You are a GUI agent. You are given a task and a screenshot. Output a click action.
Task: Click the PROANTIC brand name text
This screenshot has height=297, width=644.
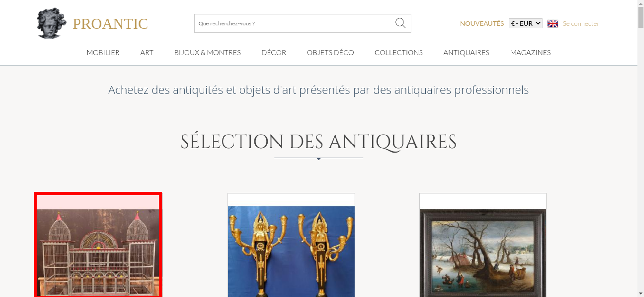point(110,24)
